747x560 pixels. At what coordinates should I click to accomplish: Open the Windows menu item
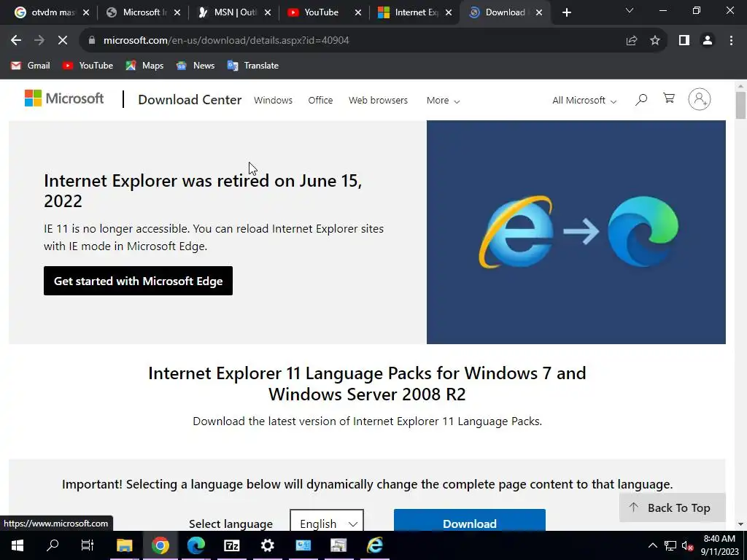pos(273,101)
